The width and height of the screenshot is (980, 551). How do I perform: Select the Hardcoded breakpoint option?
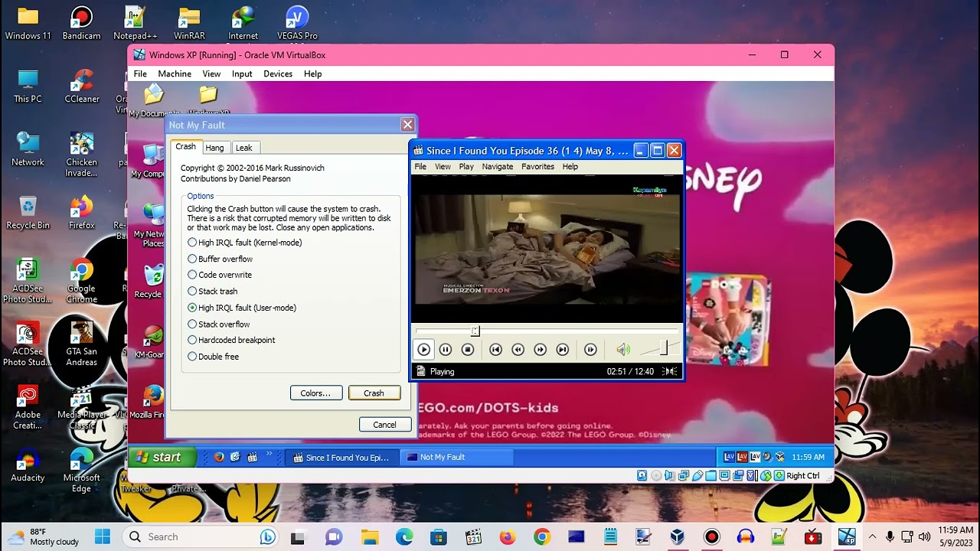[232, 340]
